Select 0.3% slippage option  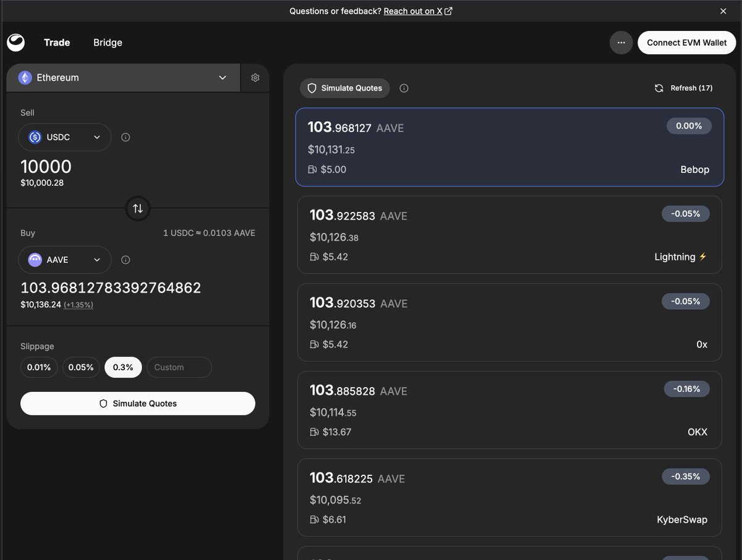123,367
